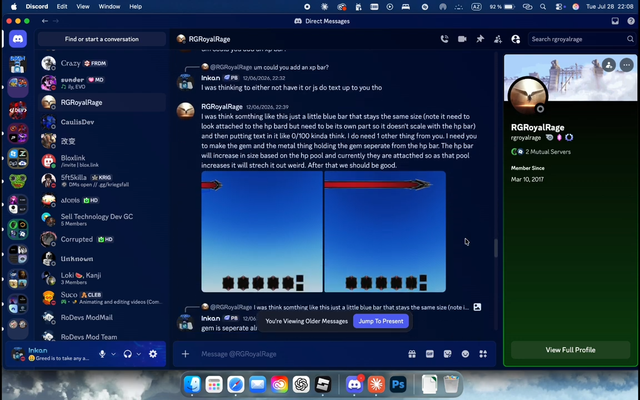Click the image icon on the replied message preview
The image size is (640, 400).
click(477, 307)
